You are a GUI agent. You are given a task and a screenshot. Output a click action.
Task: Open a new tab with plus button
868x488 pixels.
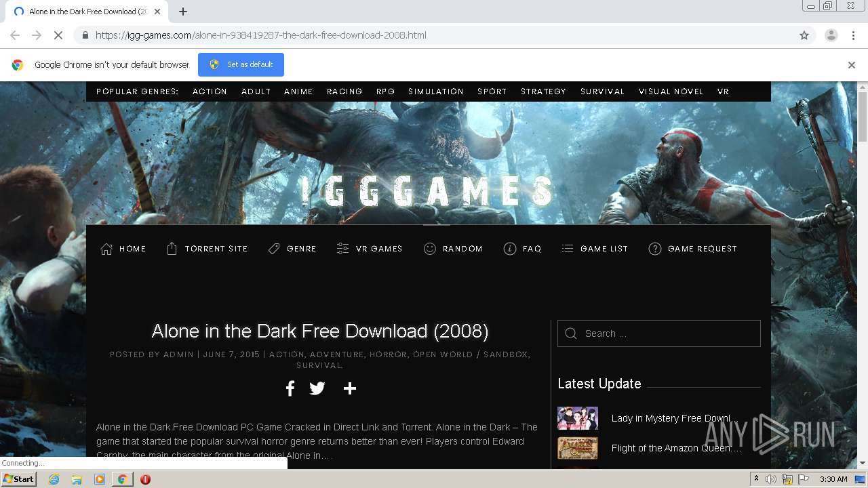[x=182, y=12]
